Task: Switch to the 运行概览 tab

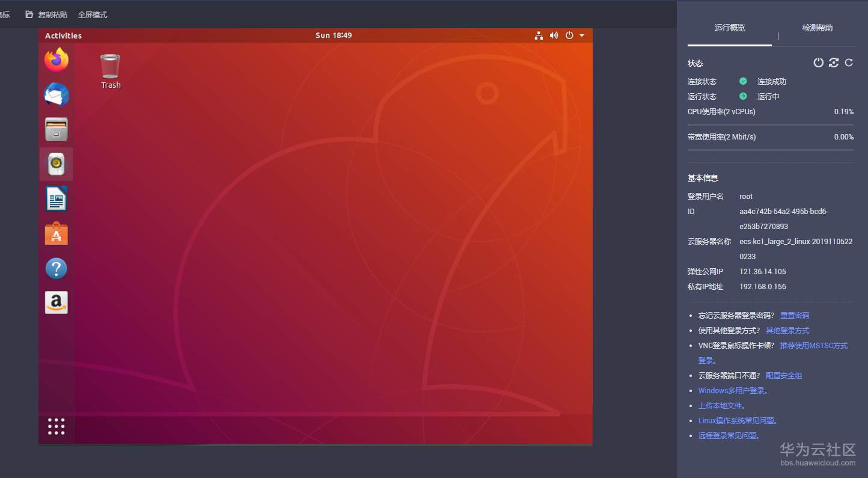Action: pyautogui.click(x=730, y=28)
